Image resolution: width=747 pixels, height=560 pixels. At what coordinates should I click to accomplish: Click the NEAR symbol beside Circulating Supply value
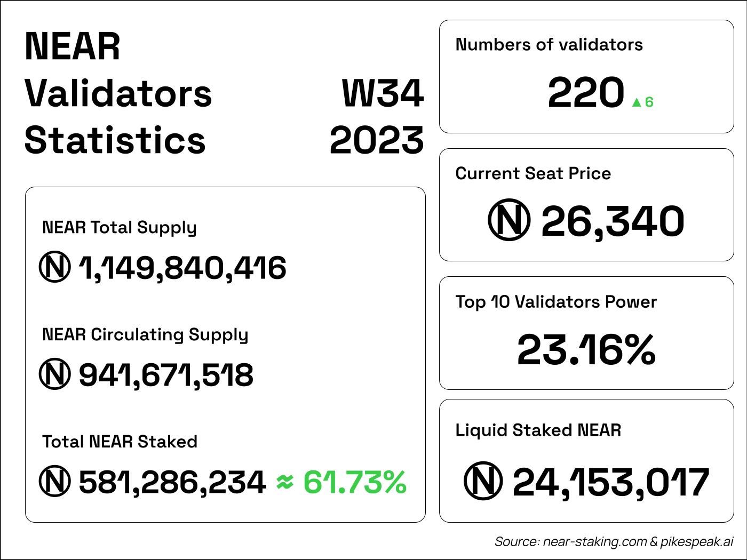[55, 374]
